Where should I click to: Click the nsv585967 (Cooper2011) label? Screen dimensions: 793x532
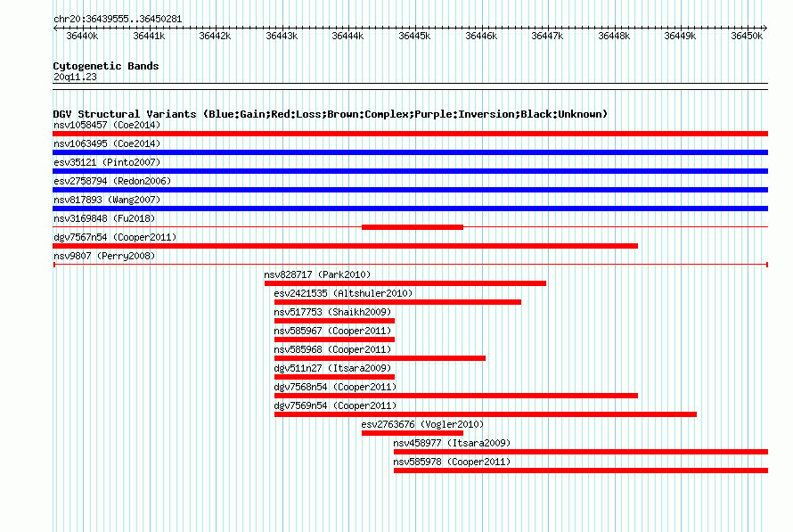[332, 331]
